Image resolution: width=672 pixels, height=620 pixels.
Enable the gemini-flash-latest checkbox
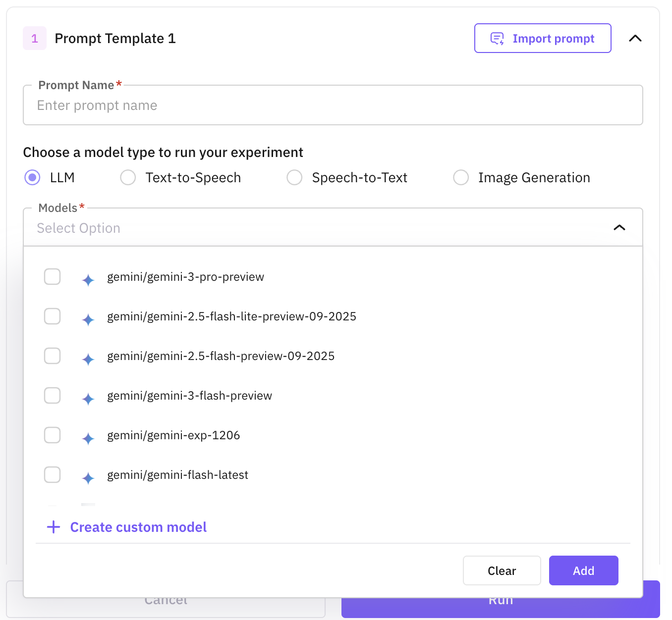click(x=53, y=475)
